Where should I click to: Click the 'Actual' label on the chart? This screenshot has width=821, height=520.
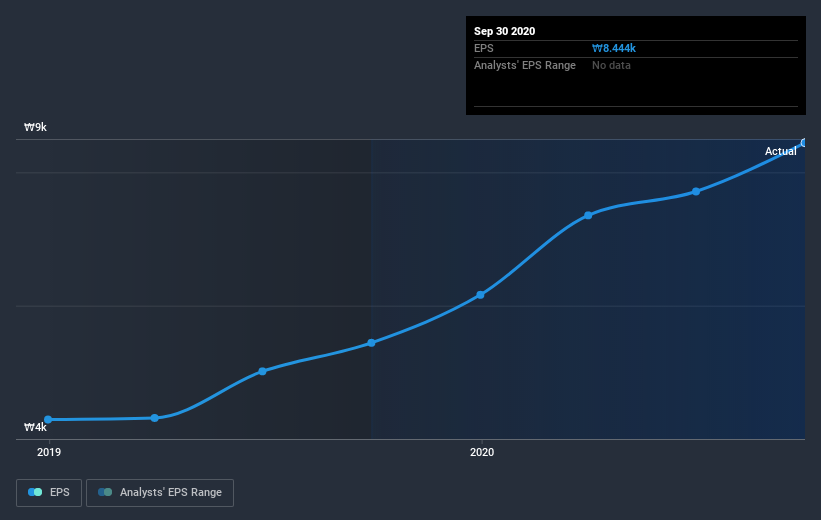[x=780, y=151]
